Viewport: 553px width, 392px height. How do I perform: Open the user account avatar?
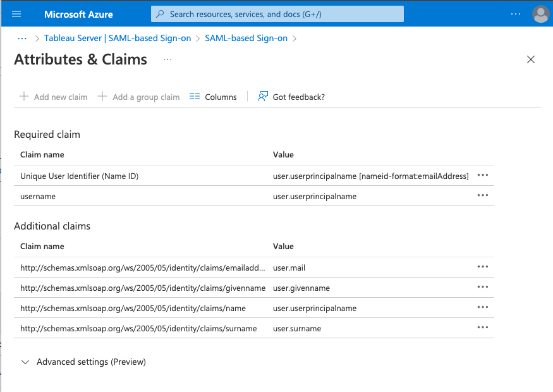pos(540,15)
